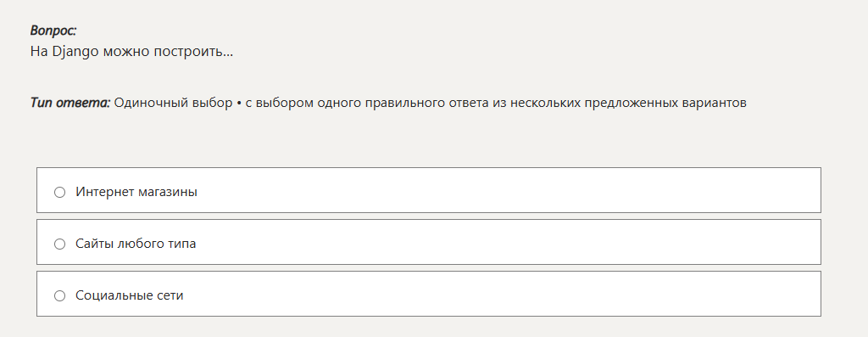
Task: Click blank space inside "Социальные сети" answer box
Action: point(498,294)
